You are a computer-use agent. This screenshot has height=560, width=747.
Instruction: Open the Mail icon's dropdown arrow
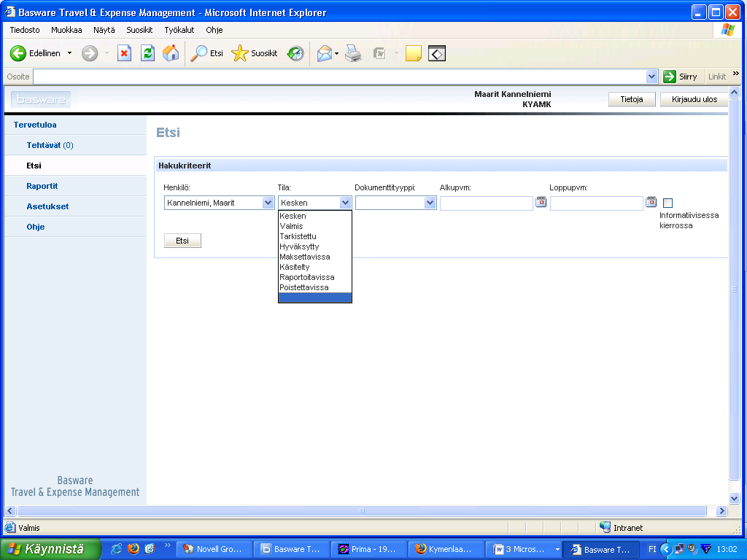(336, 53)
